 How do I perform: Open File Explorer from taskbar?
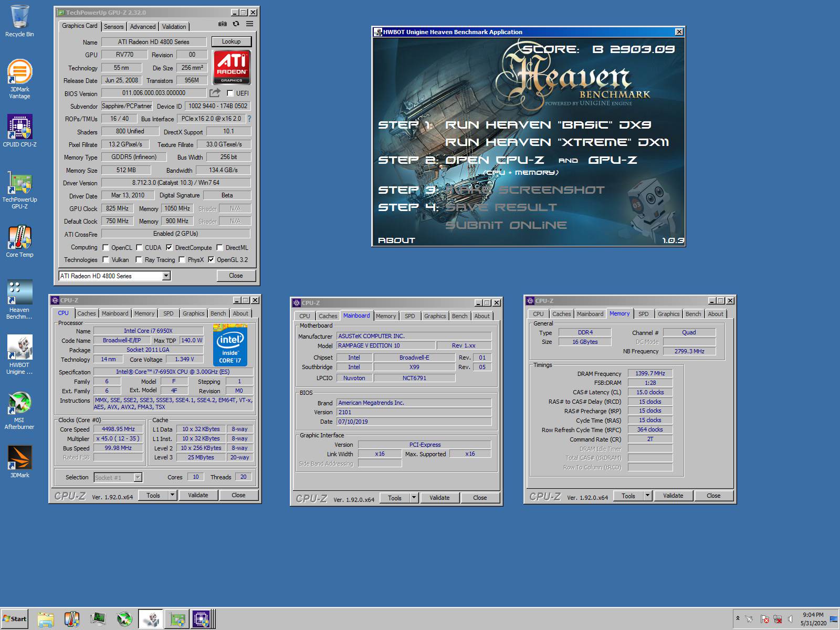(x=46, y=619)
